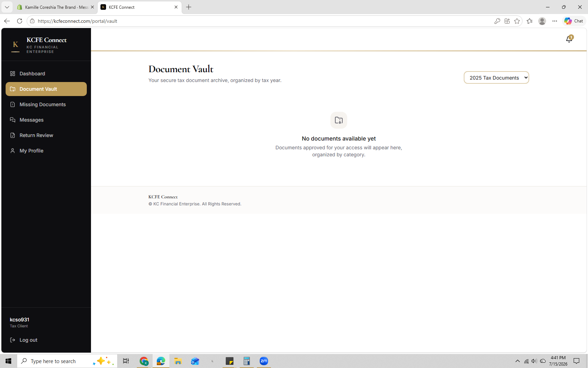588x368 pixels.
Task: Open the tax year dropdown selector
Action: tap(496, 78)
